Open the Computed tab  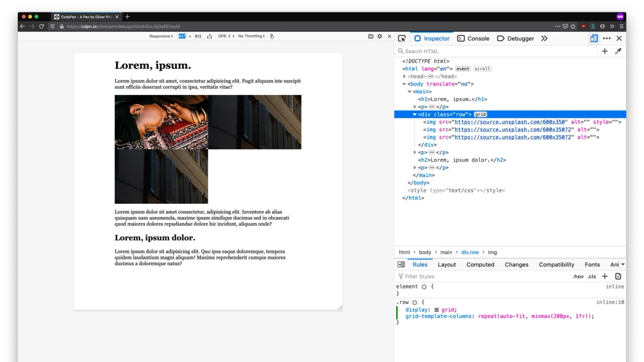tap(480, 264)
